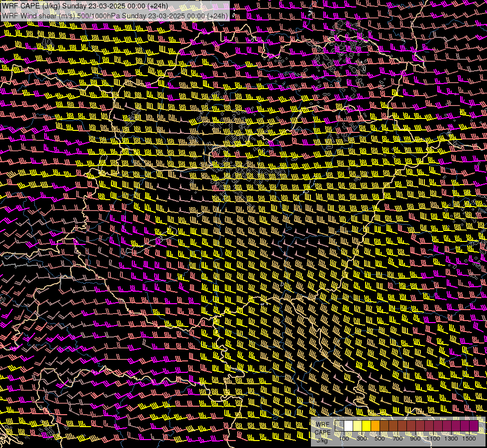Click the legend value 900

[415, 439]
